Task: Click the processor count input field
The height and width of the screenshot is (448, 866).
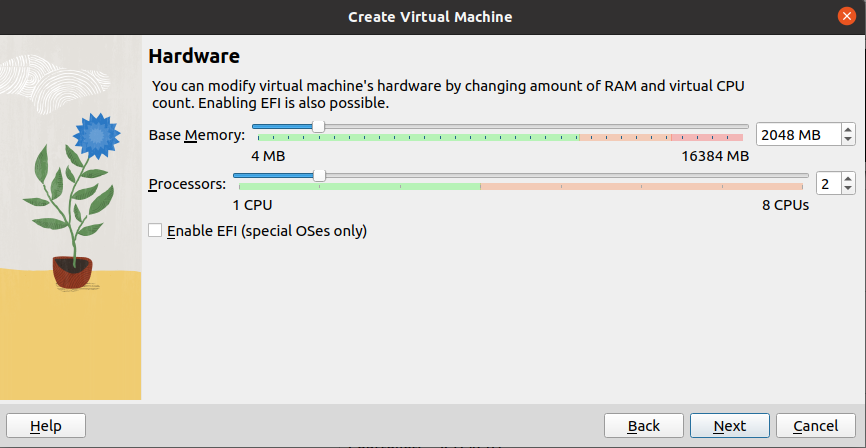Action: [828, 183]
